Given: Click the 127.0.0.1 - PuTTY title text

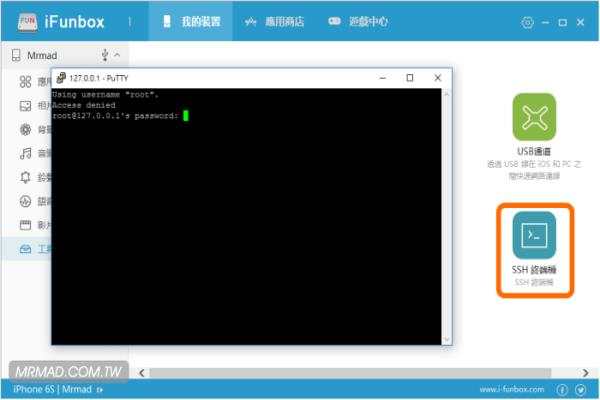Looking at the screenshot, I should click(99, 78).
